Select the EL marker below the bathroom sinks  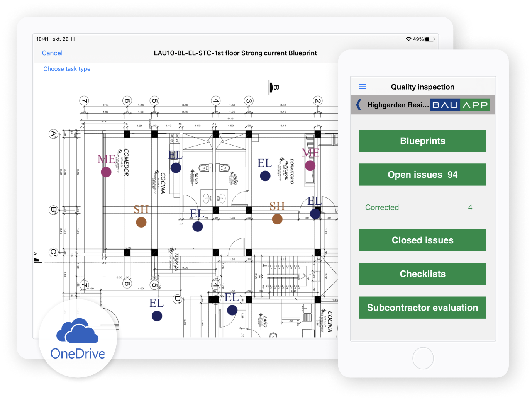click(x=198, y=226)
